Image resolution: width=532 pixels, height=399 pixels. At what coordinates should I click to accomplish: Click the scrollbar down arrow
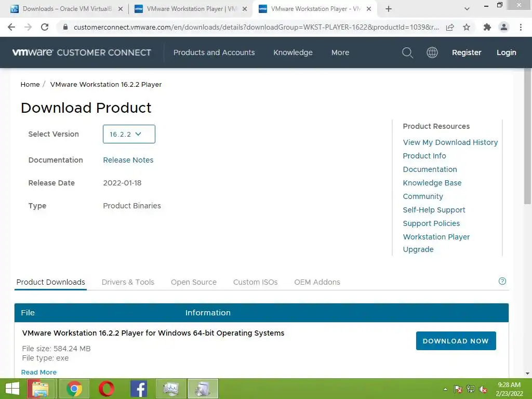click(x=528, y=374)
